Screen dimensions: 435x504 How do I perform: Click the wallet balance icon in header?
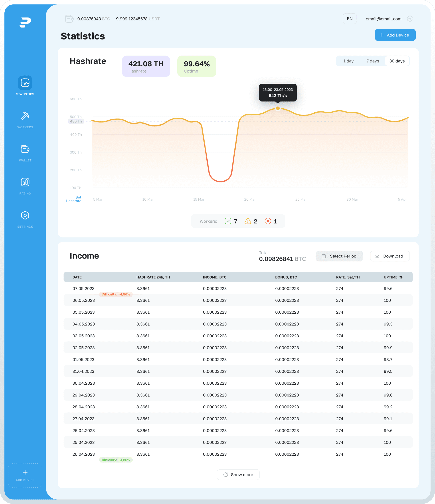tap(69, 19)
